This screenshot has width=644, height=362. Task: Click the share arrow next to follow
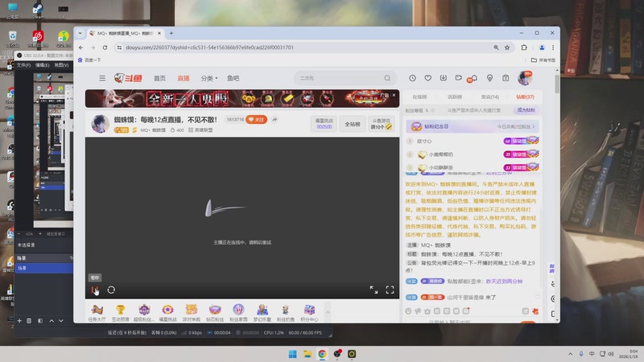coord(275,119)
